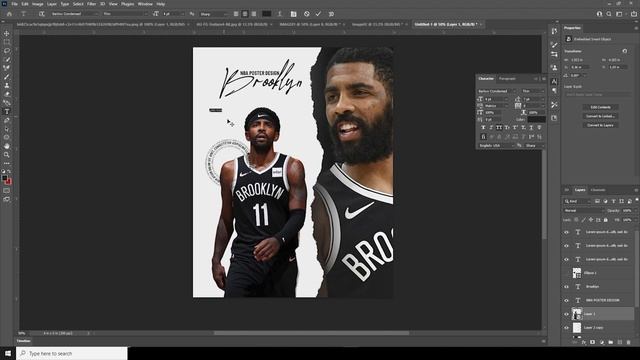Screen dimensions: 640x360
Task: Hide the Layer 1 layer
Action: pyautogui.click(x=567, y=314)
